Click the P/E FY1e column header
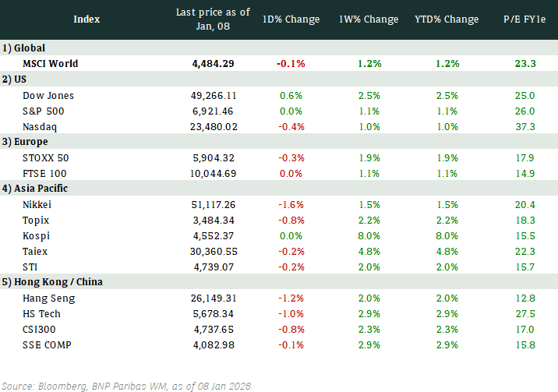 tap(521, 19)
